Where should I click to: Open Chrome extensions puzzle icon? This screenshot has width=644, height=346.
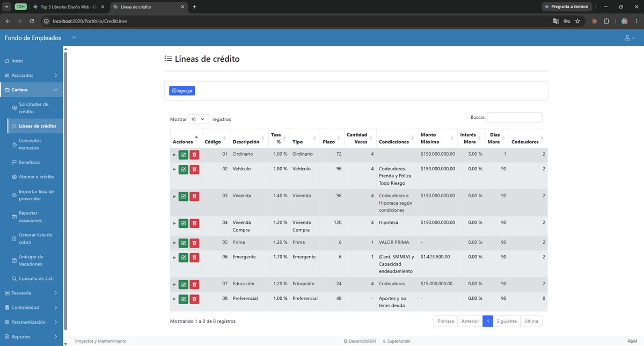pyautogui.click(x=606, y=21)
